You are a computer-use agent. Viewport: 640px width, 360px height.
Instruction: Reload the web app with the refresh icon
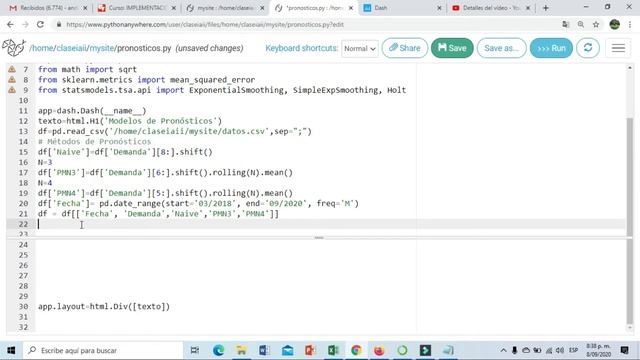point(588,48)
